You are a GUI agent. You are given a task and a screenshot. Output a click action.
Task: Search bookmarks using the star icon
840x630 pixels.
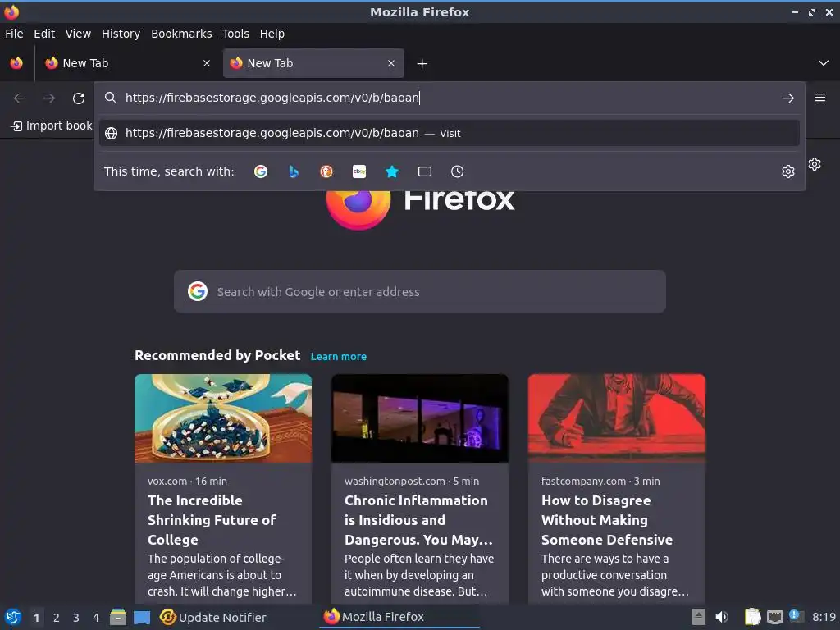click(x=392, y=171)
